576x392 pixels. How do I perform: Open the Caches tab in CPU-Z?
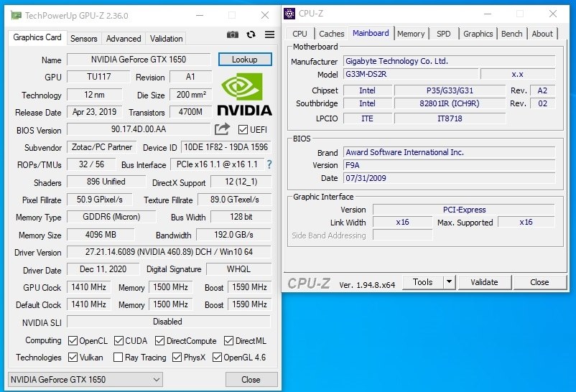(x=331, y=34)
